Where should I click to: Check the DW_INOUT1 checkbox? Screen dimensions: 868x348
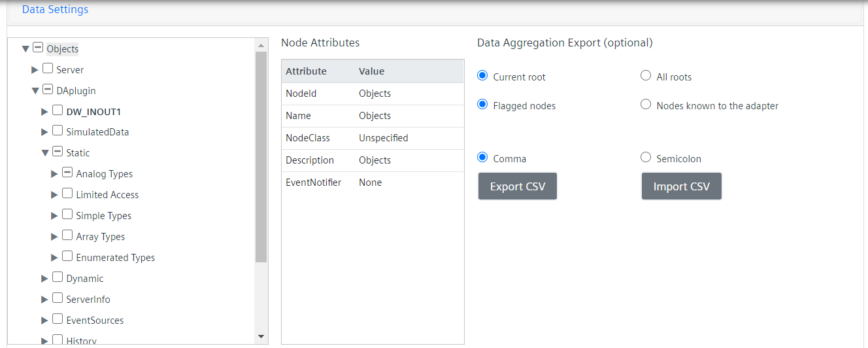(x=58, y=111)
